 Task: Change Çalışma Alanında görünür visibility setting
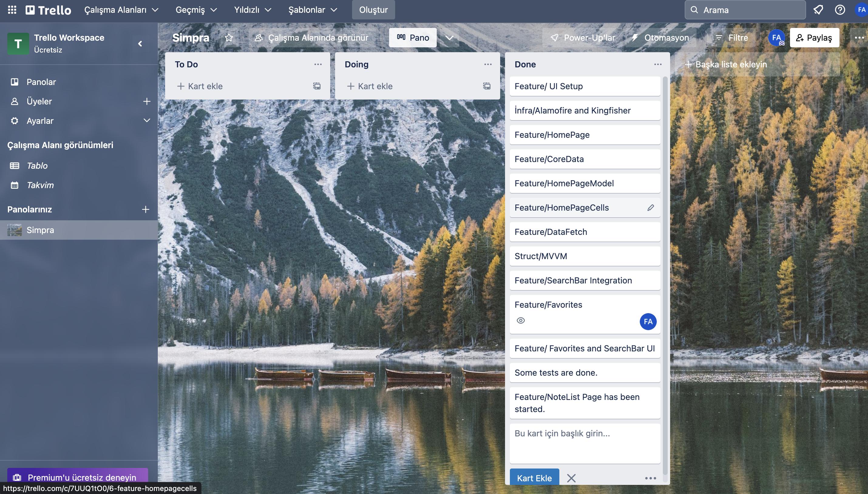(x=312, y=38)
